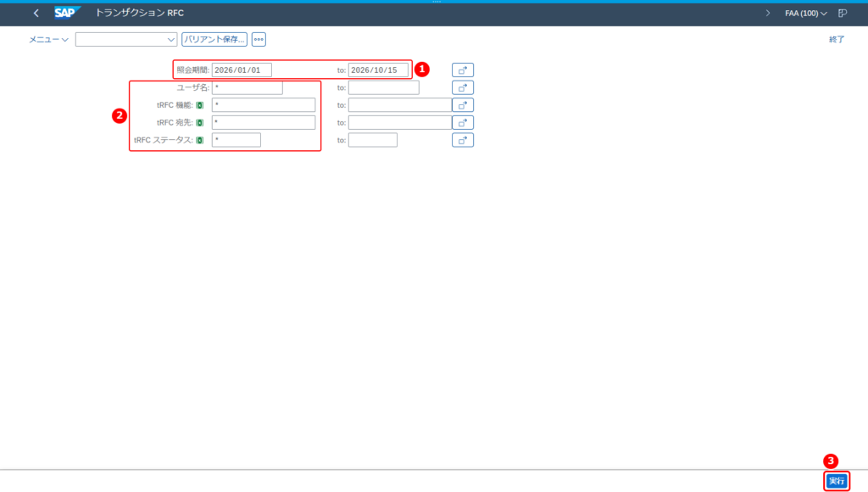The width and height of the screenshot is (868, 492).
Task: Focus the 照会期間 start date field
Action: tap(242, 70)
